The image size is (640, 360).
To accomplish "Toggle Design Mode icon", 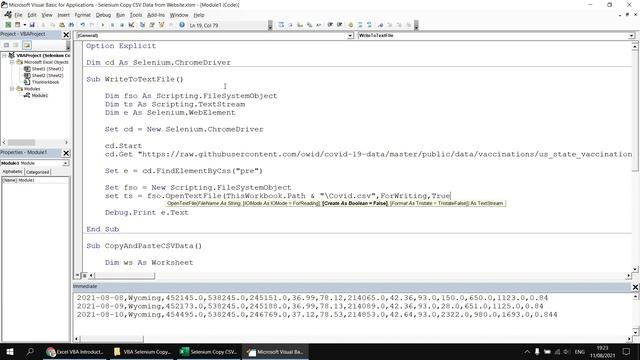I will 131,25.
